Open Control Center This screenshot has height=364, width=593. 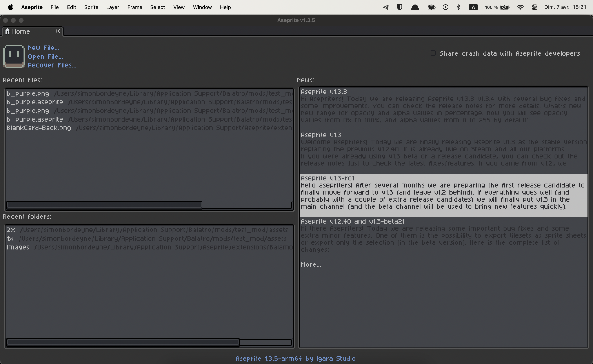tap(535, 7)
